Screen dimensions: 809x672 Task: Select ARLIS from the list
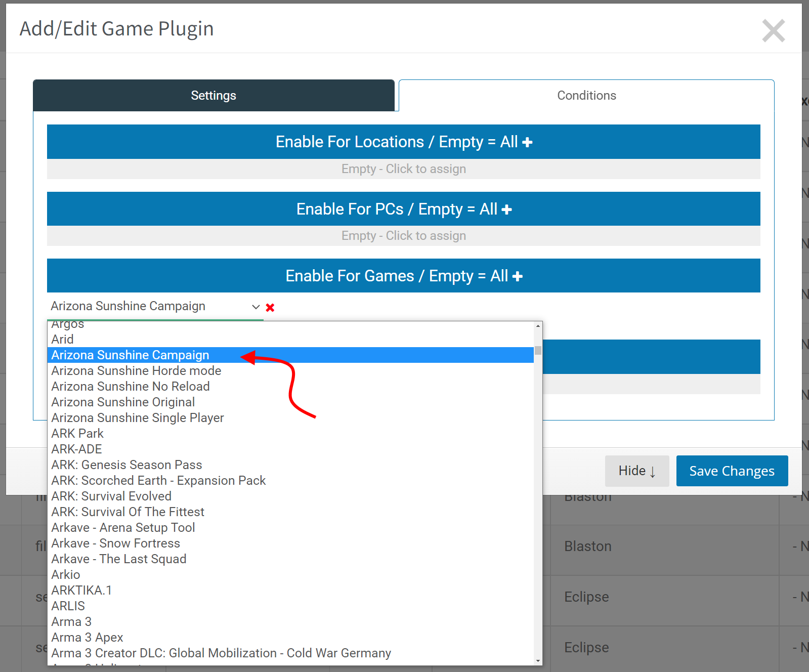291,606
